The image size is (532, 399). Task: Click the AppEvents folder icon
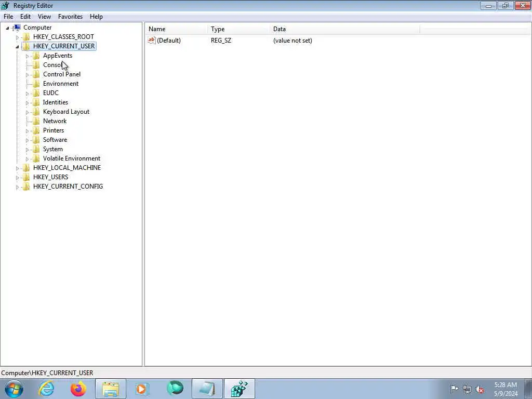pos(36,56)
